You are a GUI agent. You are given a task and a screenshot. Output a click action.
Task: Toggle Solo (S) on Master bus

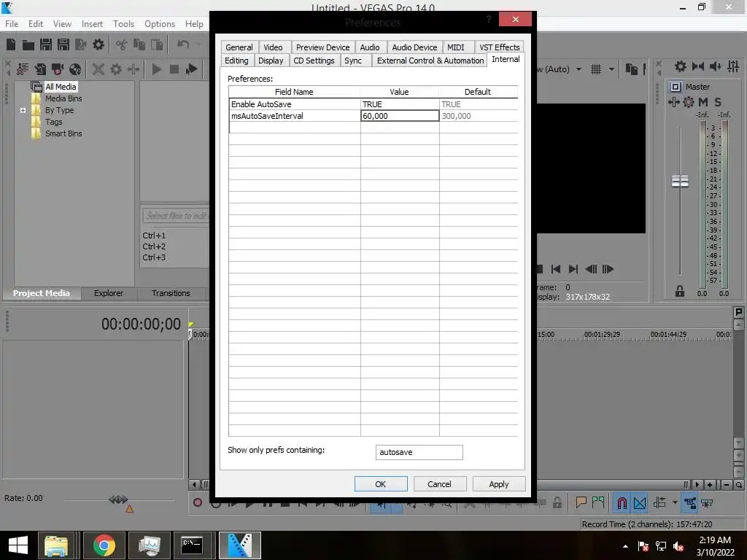pos(718,102)
